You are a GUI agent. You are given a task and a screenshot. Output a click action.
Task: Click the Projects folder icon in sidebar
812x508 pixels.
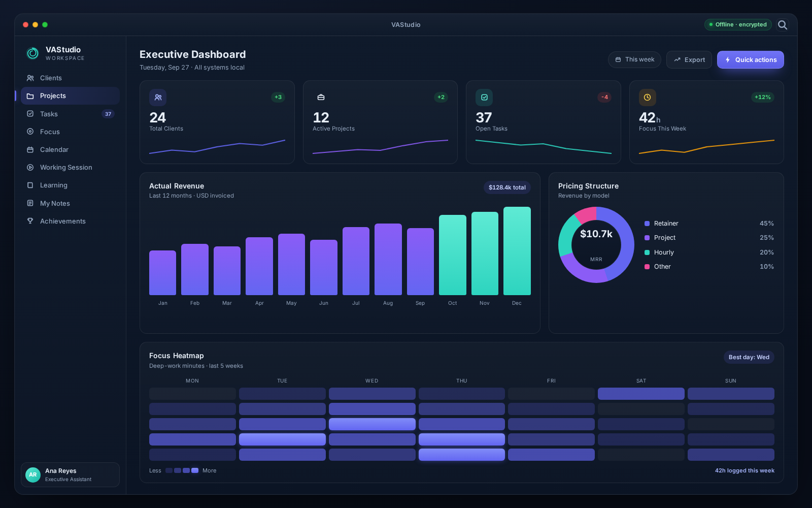pos(30,96)
